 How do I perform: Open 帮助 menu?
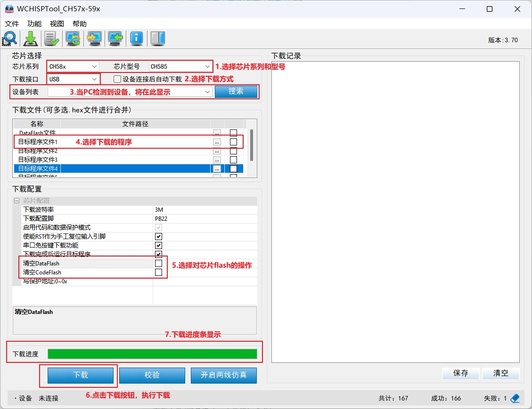point(79,24)
